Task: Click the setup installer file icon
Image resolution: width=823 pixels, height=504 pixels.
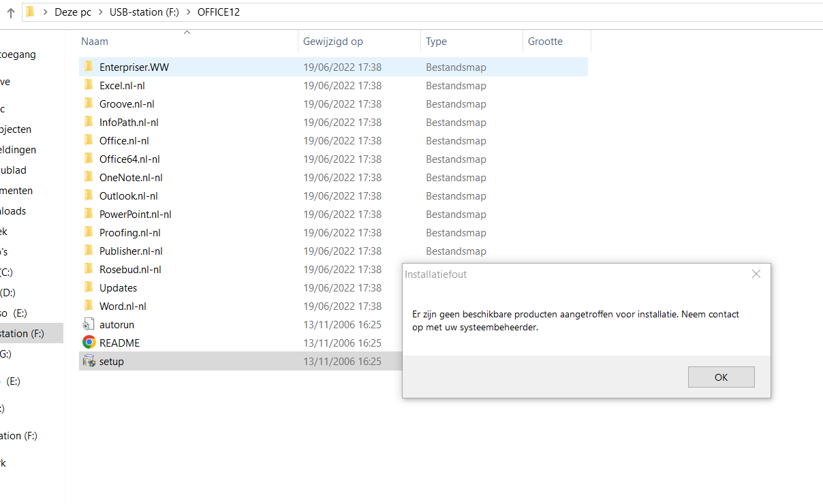Action: [x=89, y=361]
